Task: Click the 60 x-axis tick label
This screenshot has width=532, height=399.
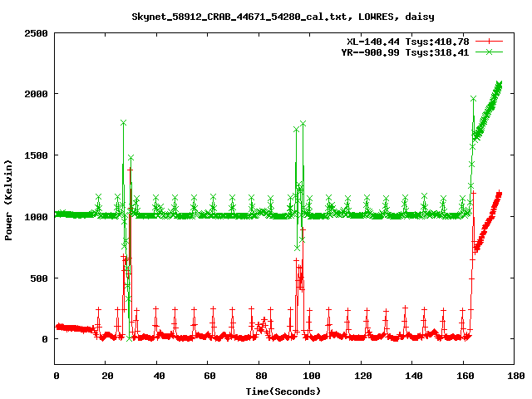Action: 209,376
